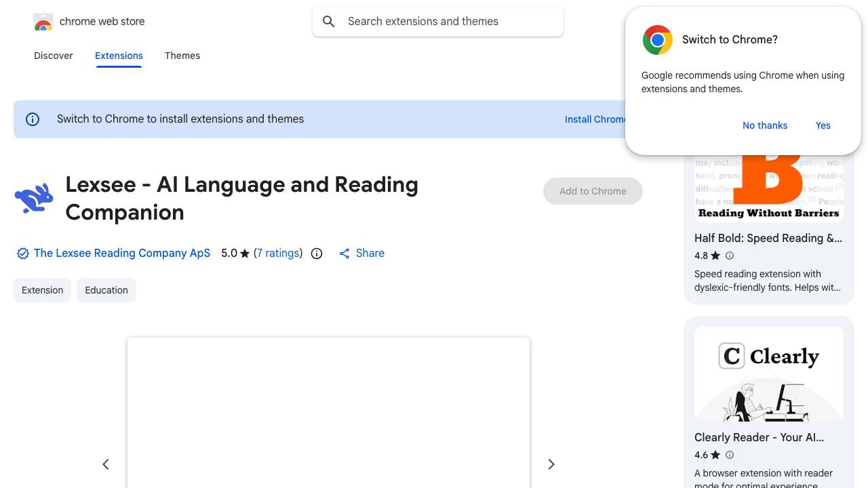Click Yes in the Switch to Chrome popup
This screenshot has width=868, height=488.
pyautogui.click(x=823, y=125)
